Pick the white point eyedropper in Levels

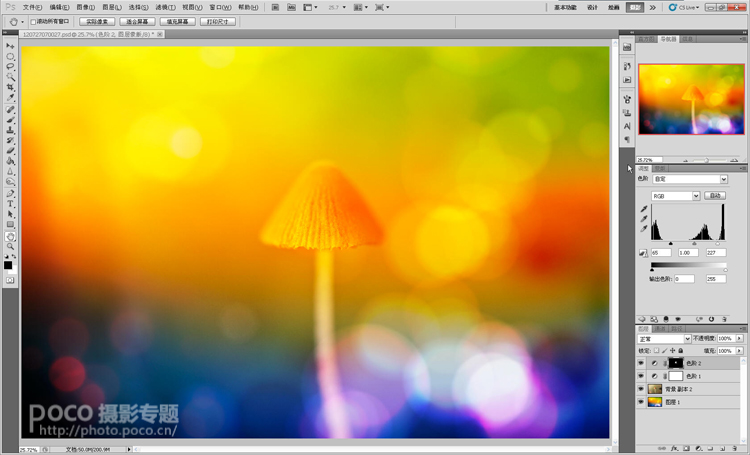(644, 229)
